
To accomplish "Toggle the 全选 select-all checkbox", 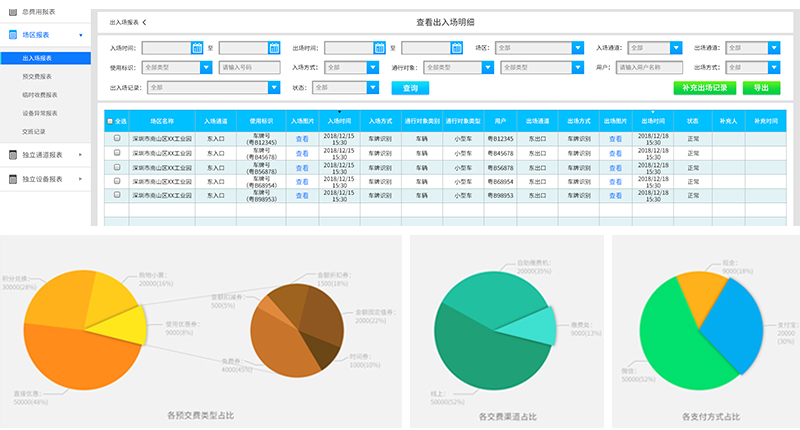I will [111, 121].
